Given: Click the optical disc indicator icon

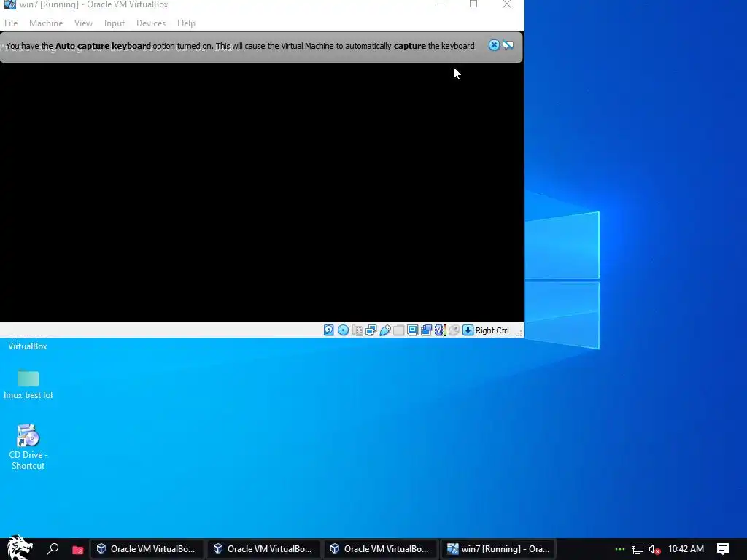Looking at the screenshot, I should [x=343, y=330].
